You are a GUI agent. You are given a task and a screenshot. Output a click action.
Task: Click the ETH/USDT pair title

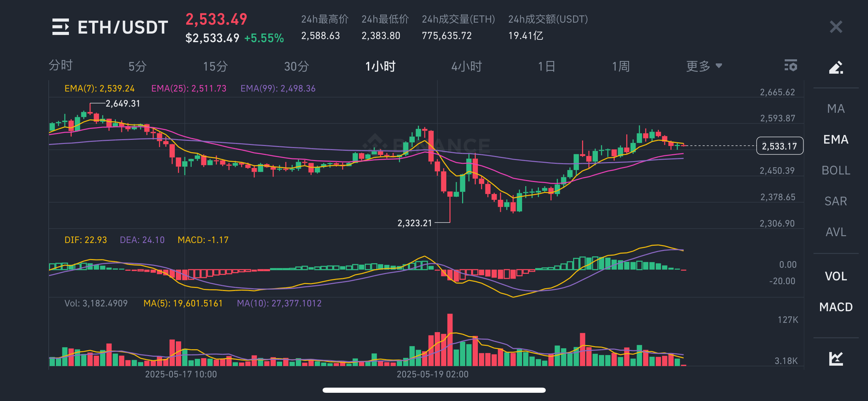click(x=123, y=27)
